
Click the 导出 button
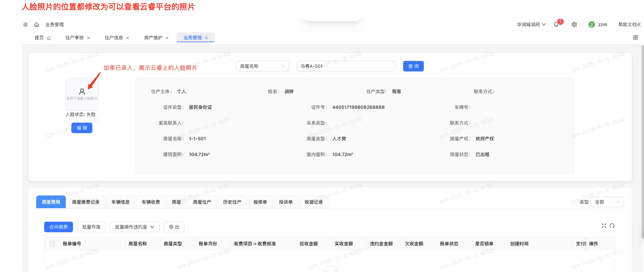click(x=174, y=227)
